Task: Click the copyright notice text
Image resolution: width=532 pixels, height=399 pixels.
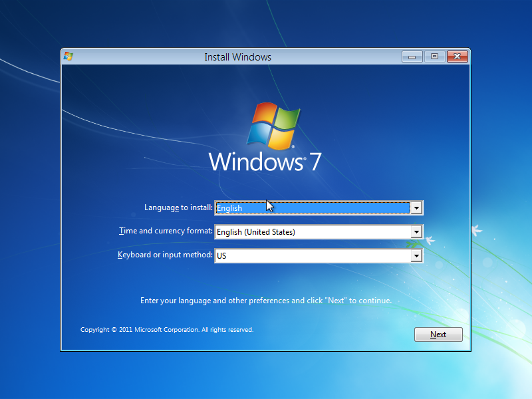Action: [166, 329]
